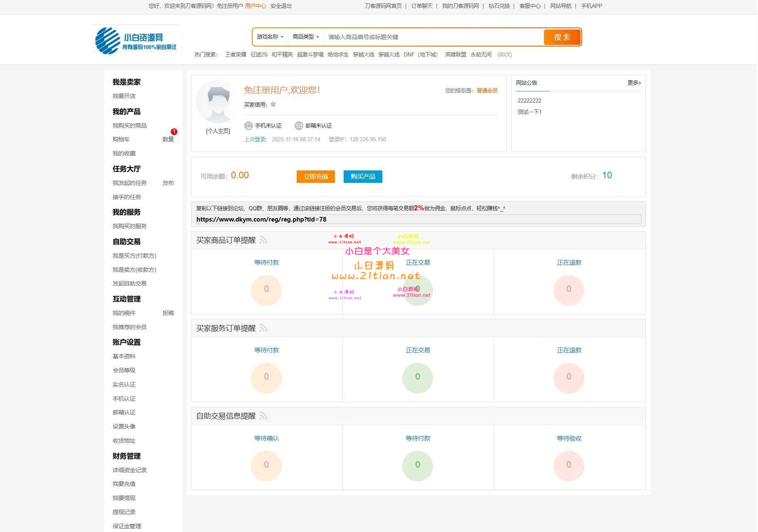Image resolution: width=758 pixels, height=532 pixels.
Task: Go to 客服中心 in top navigation
Action: 530,6
